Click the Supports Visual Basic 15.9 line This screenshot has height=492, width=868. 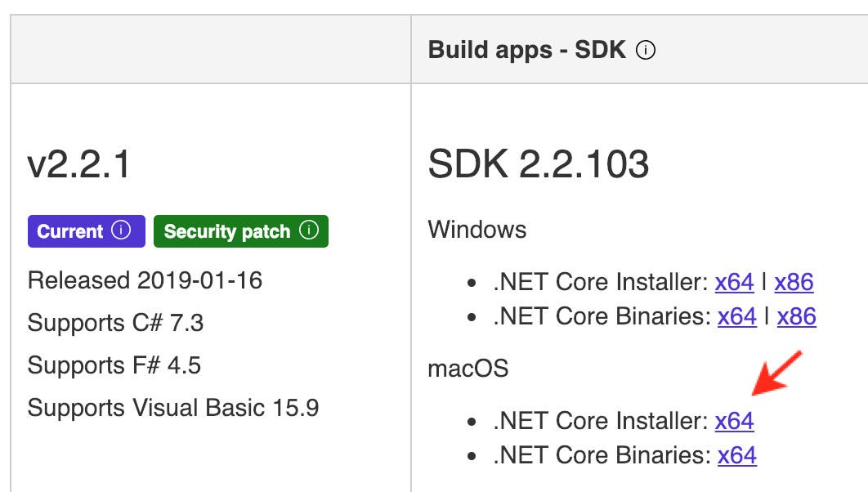(x=172, y=407)
